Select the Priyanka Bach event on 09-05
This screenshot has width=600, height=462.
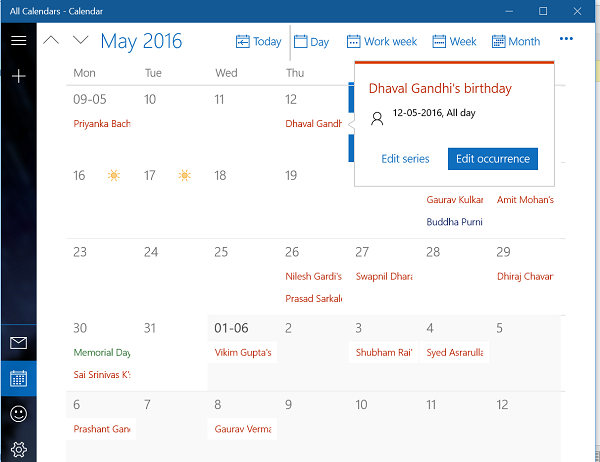point(102,124)
